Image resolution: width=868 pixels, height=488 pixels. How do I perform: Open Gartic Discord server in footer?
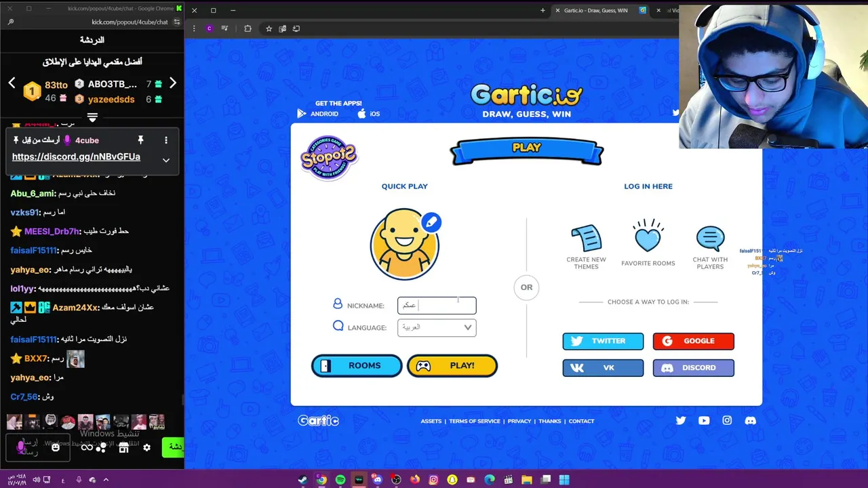[x=750, y=421]
